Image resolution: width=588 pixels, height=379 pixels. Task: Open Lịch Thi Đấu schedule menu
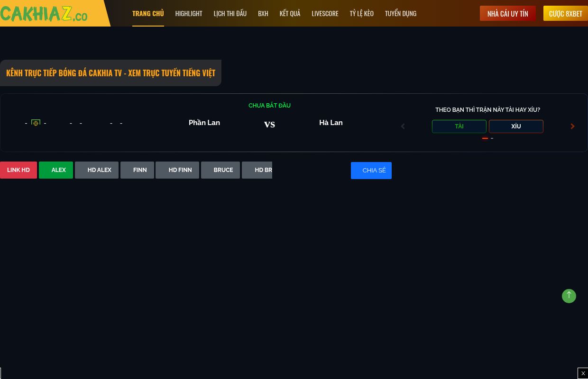pyautogui.click(x=230, y=13)
